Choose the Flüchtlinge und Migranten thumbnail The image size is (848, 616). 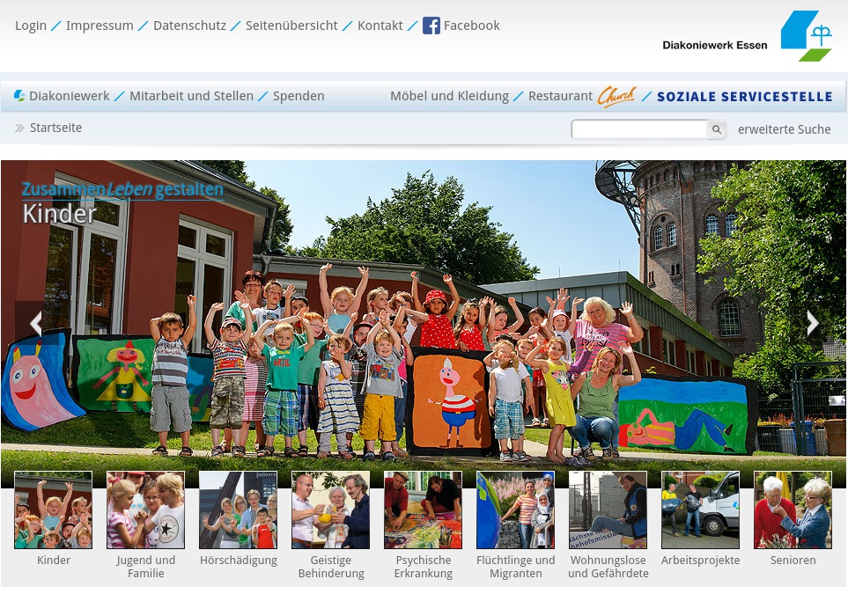tap(515, 510)
